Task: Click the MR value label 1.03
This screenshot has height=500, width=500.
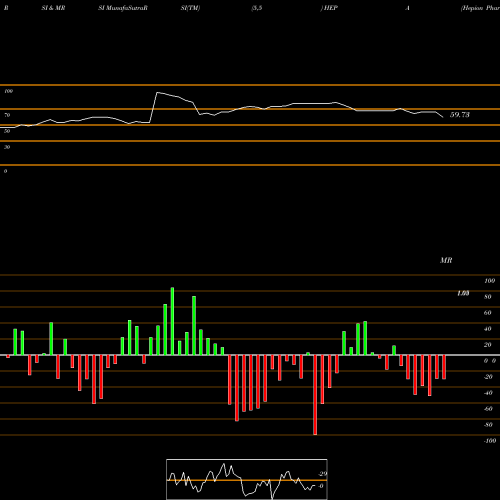Action: point(463,293)
